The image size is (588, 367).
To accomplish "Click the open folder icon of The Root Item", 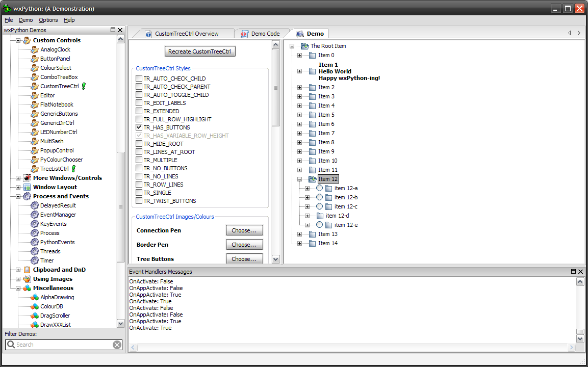I will (x=304, y=46).
